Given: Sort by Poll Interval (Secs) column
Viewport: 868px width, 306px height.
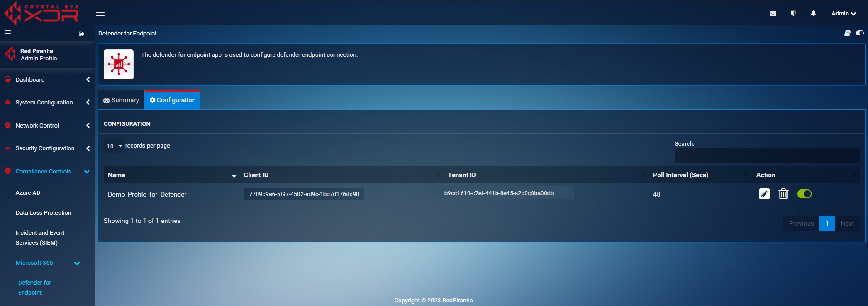Looking at the screenshot, I should [x=701, y=175].
